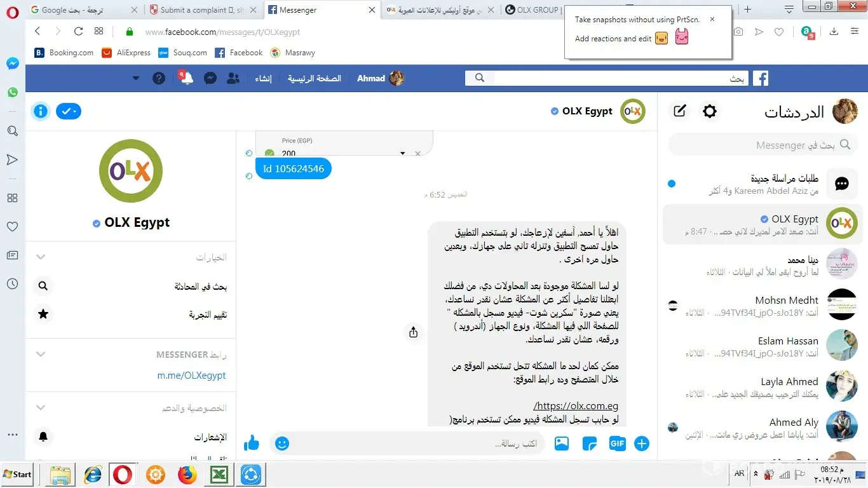
Task: Switch to the OLX Arabic classifieds tab
Action: [x=442, y=10]
